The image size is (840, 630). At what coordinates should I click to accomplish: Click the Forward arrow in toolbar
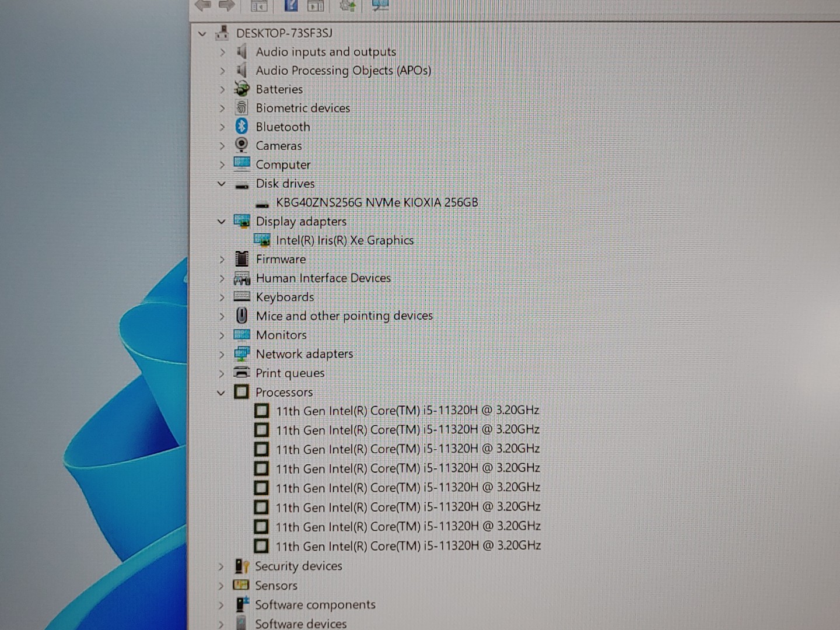[x=226, y=5]
